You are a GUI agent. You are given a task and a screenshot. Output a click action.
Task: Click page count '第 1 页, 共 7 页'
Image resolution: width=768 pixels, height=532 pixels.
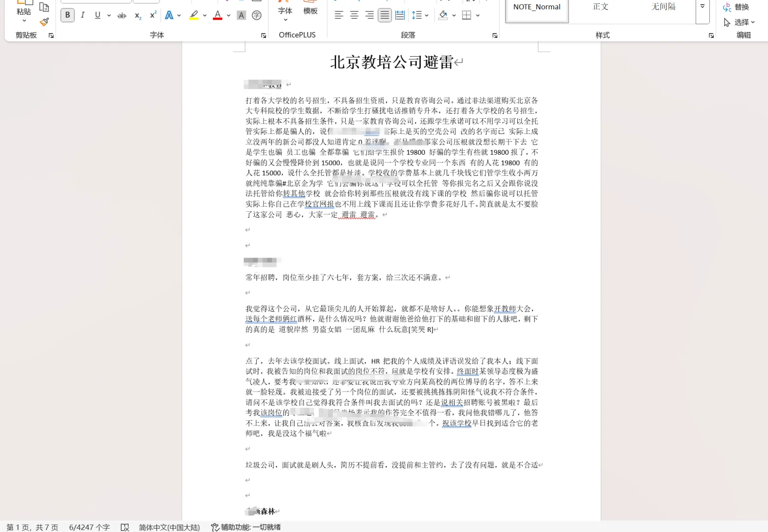pyautogui.click(x=32, y=527)
